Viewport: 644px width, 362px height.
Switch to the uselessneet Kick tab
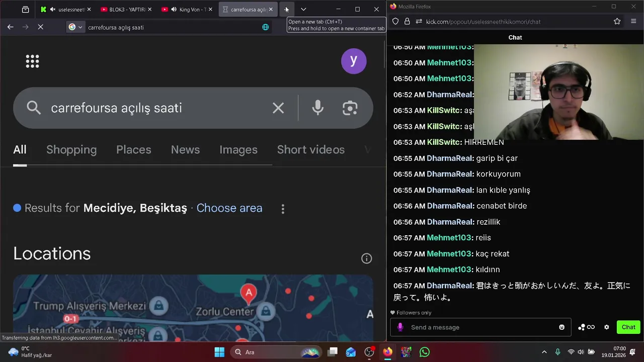pos(65,9)
